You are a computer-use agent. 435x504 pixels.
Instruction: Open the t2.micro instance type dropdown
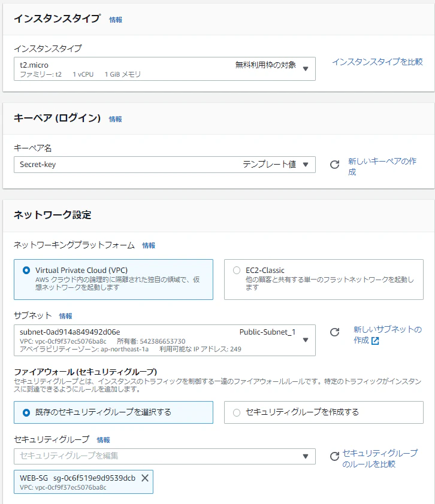click(x=164, y=69)
